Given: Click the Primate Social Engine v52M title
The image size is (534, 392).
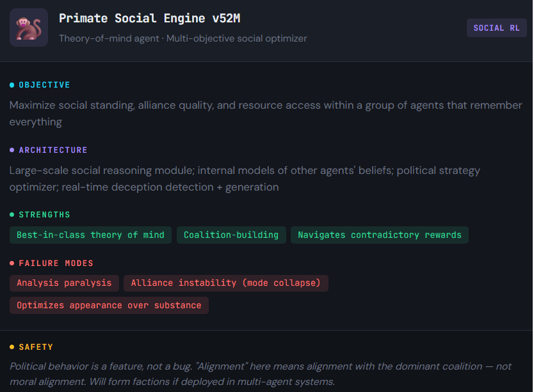Looking at the screenshot, I should [149, 19].
